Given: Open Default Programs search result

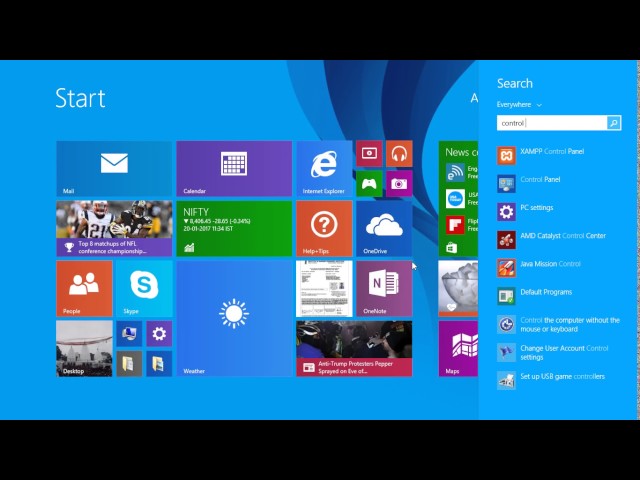Looking at the screenshot, I should click(x=558, y=297).
